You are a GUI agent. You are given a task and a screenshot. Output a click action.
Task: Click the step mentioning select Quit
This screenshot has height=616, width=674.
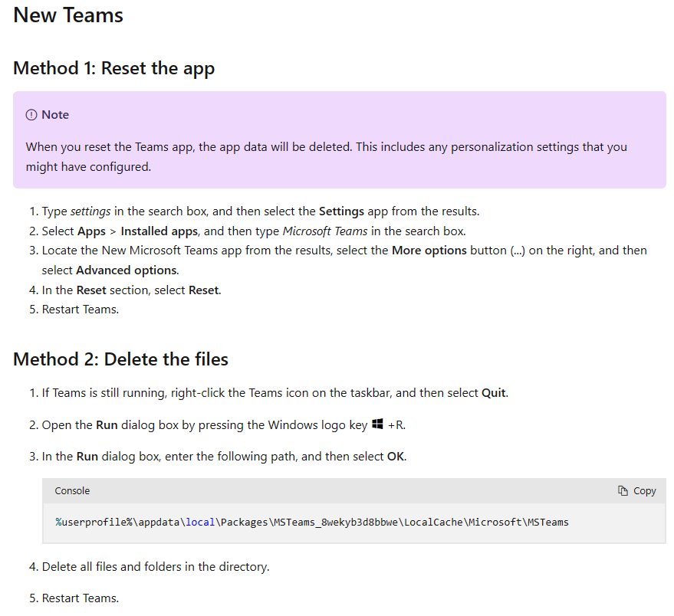point(275,392)
